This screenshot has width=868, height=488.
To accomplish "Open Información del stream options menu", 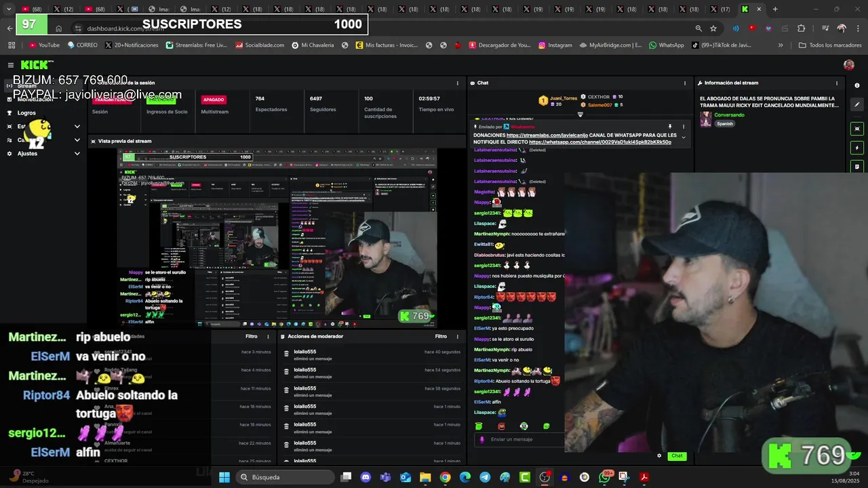I will click(836, 83).
